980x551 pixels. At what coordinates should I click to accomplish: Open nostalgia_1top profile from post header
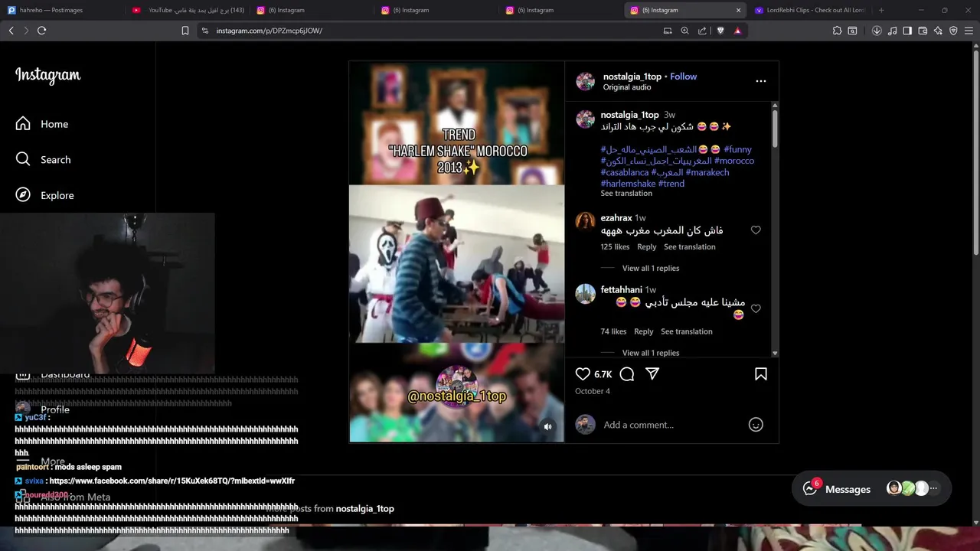click(632, 77)
